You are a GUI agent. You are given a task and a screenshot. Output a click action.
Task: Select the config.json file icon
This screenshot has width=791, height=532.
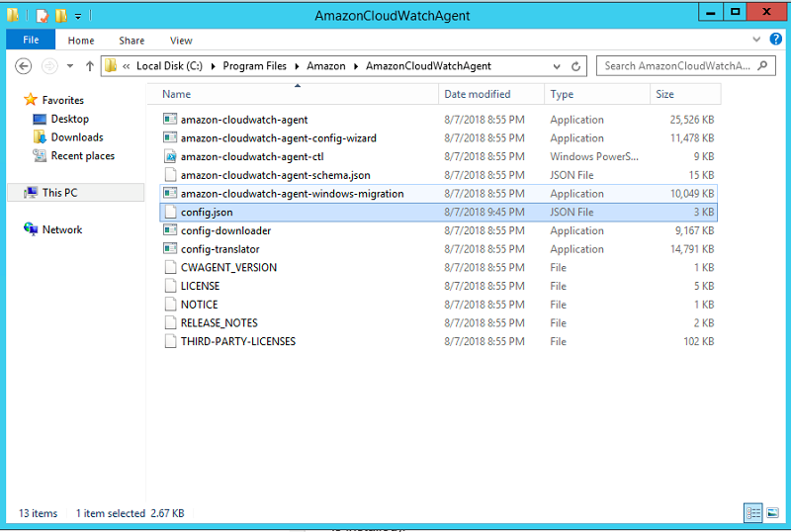point(170,212)
